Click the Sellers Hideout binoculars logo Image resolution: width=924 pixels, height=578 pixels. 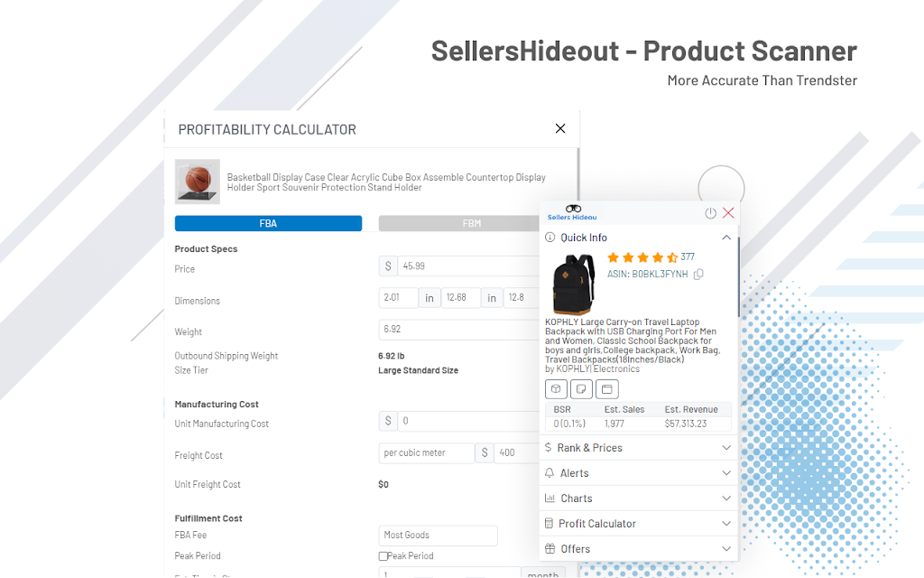tap(572, 212)
